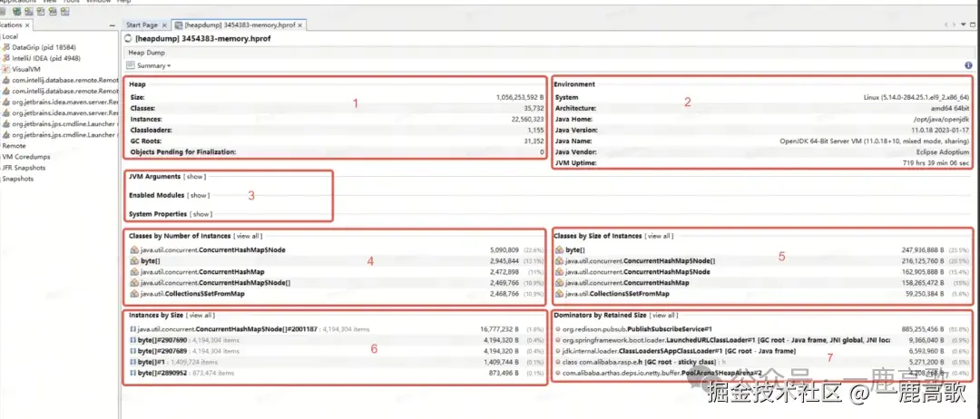This screenshot has width=980, height=419.
Task: Click class icon of Collections$SetFromMap in Number of Instances
Action: 133,294
